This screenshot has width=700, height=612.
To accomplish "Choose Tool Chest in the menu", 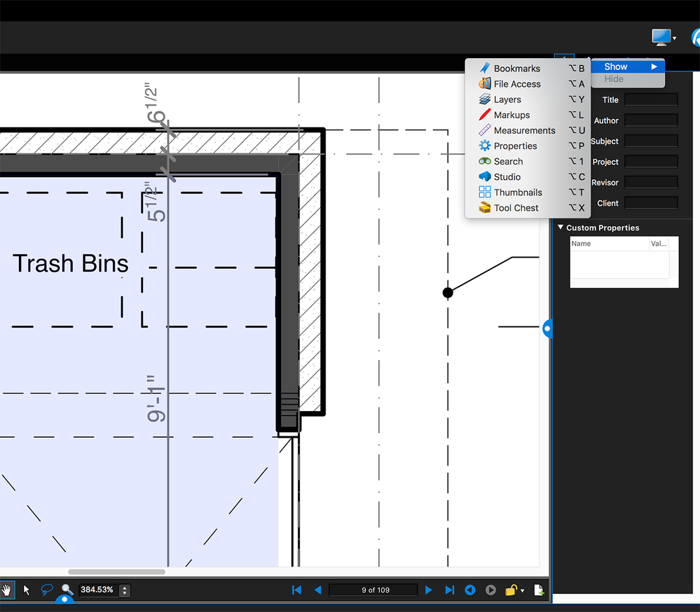I will (x=516, y=208).
